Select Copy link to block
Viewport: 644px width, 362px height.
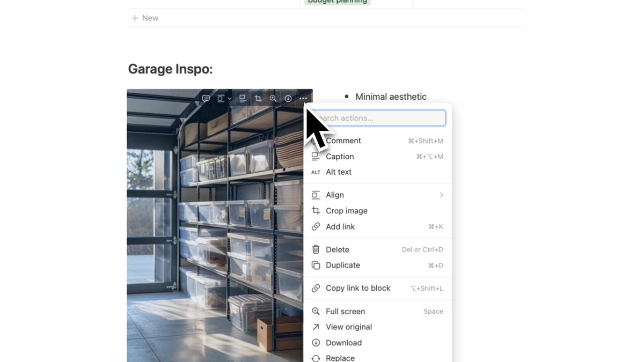coord(378,289)
